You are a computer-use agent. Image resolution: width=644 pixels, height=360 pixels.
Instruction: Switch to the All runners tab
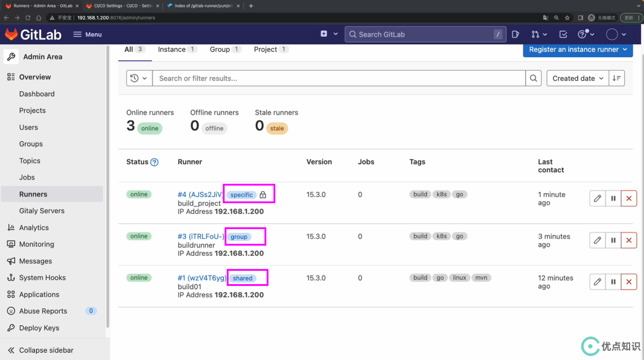click(135, 50)
